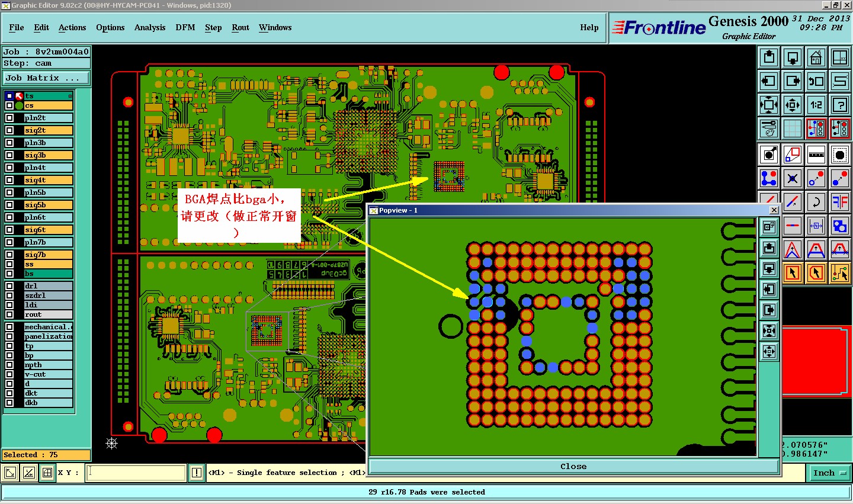This screenshot has width=853, height=504.
Task: Open the Actions menu
Action: coord(72,27)
